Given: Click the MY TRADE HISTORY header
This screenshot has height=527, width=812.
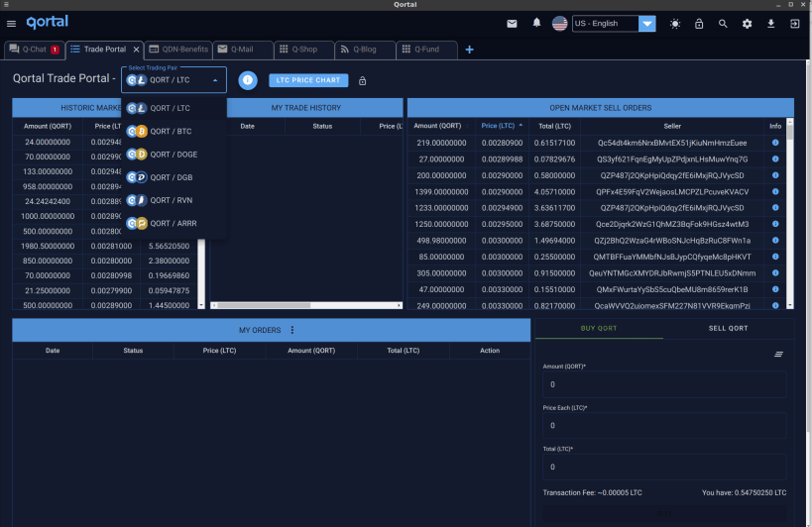Looking at the screenshot, I should pyautogui.click(x=306, y=108).
